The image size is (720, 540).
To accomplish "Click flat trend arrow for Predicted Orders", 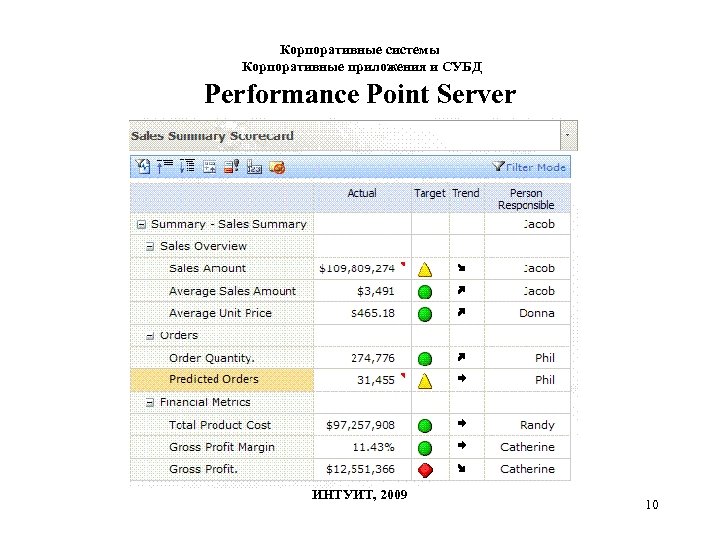I will point(462,378).
